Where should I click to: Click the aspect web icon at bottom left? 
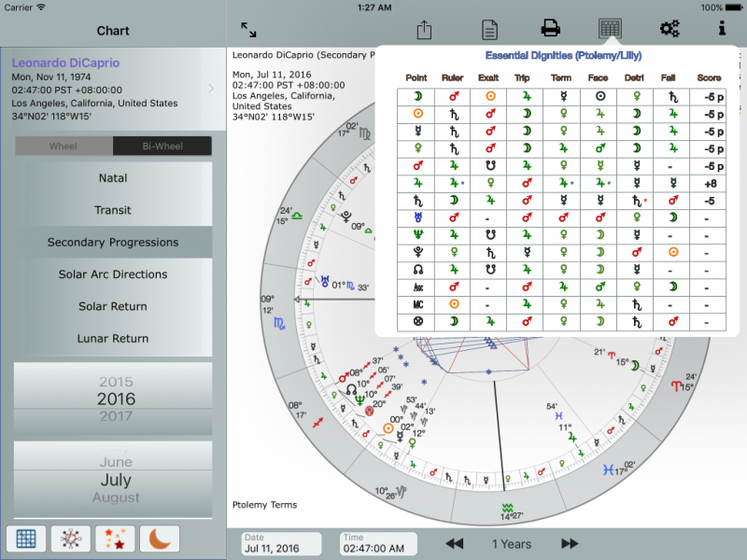click(70, 539)
